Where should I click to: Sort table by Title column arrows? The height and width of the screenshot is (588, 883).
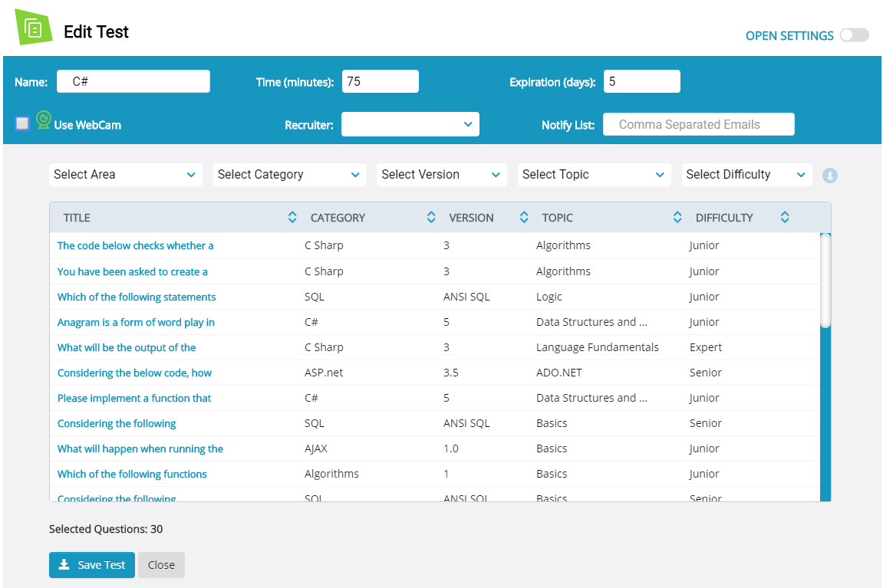292,218
